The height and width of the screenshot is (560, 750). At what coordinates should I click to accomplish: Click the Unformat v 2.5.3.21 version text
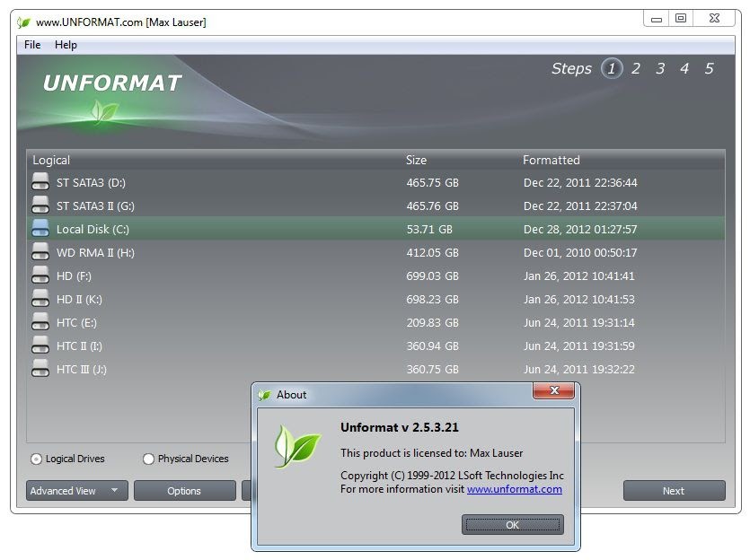pyautogui.click(x=400, y=428)
